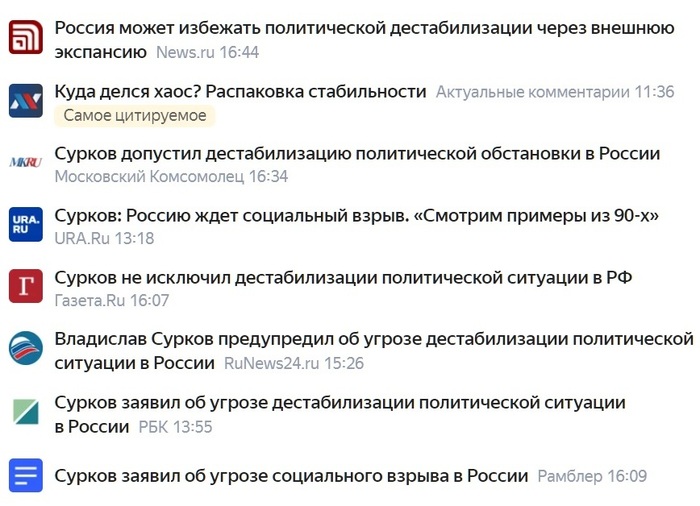Open 'Куда делся хаос? Распаковка стабильности' article
Viewport: 700px width, 506px height.
240,91
